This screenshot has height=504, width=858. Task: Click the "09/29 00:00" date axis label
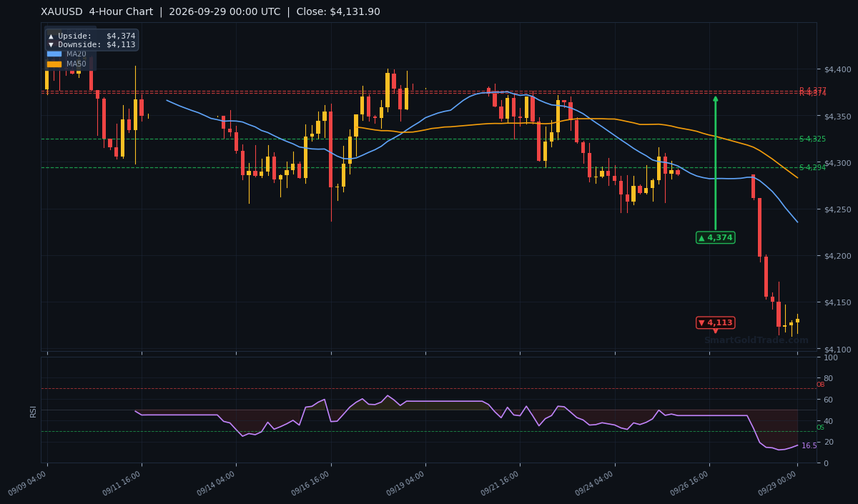pyautogui.click(x=779, y=483)
